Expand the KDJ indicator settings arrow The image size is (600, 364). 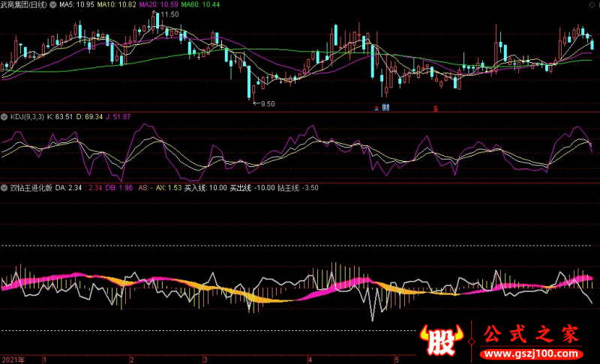4,117
